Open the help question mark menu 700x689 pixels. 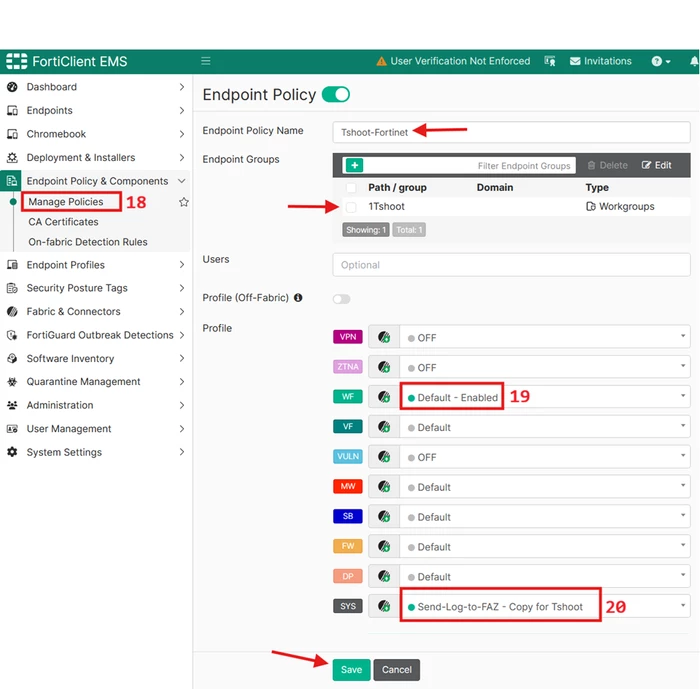(661, 61)
